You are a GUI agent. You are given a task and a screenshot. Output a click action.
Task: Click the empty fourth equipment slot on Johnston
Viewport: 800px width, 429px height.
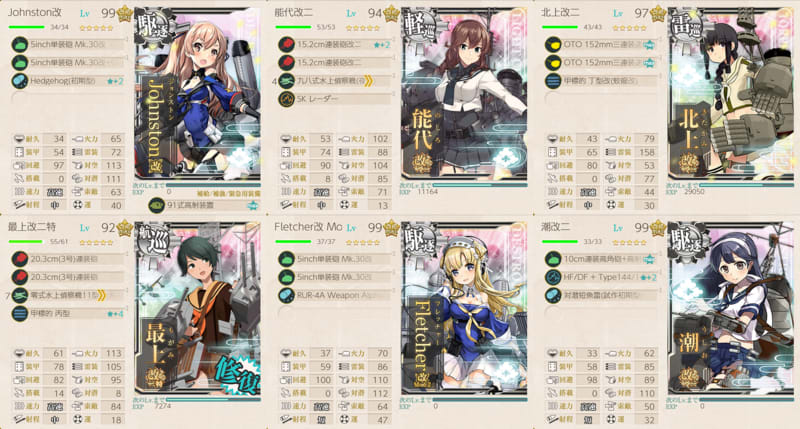68,98
